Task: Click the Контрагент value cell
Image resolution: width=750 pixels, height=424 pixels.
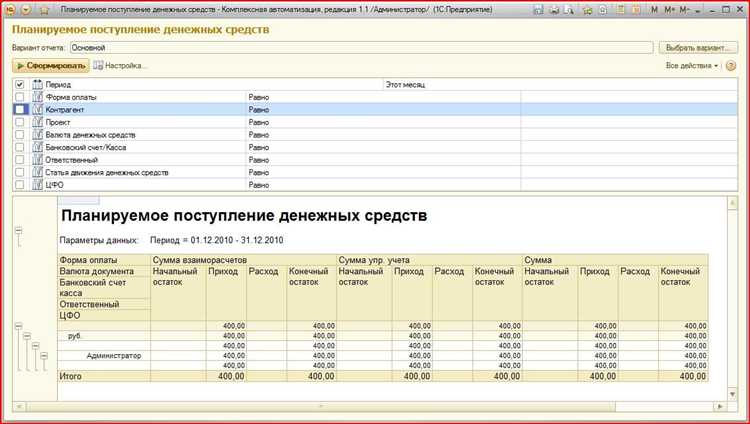Action: [629, 110]
